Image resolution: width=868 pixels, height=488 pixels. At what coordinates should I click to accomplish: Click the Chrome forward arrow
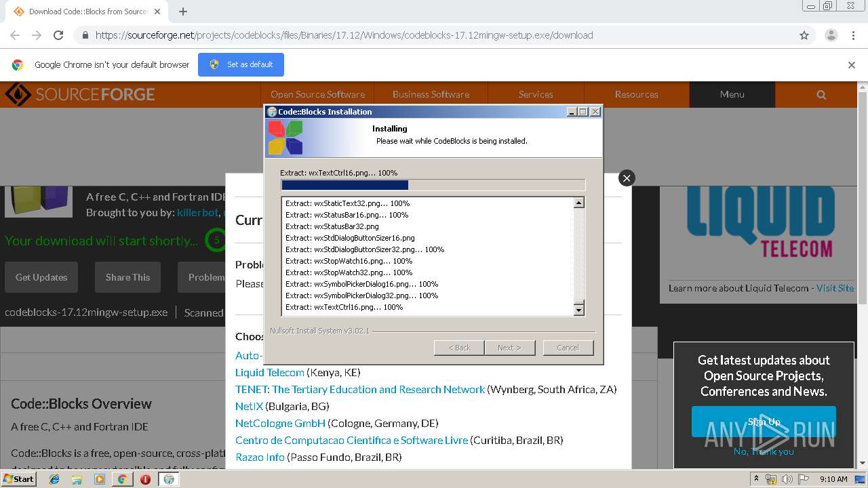[37, 35]
